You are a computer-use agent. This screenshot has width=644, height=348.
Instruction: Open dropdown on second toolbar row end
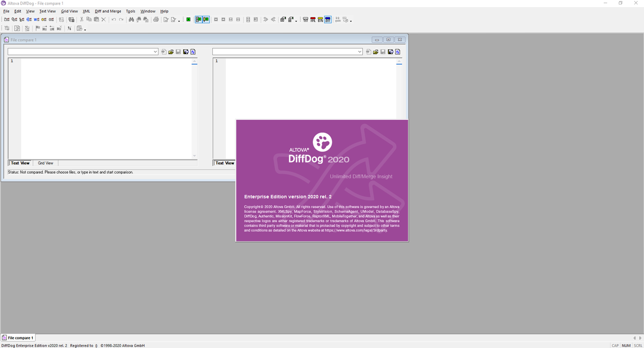click(x=85, y=30)
